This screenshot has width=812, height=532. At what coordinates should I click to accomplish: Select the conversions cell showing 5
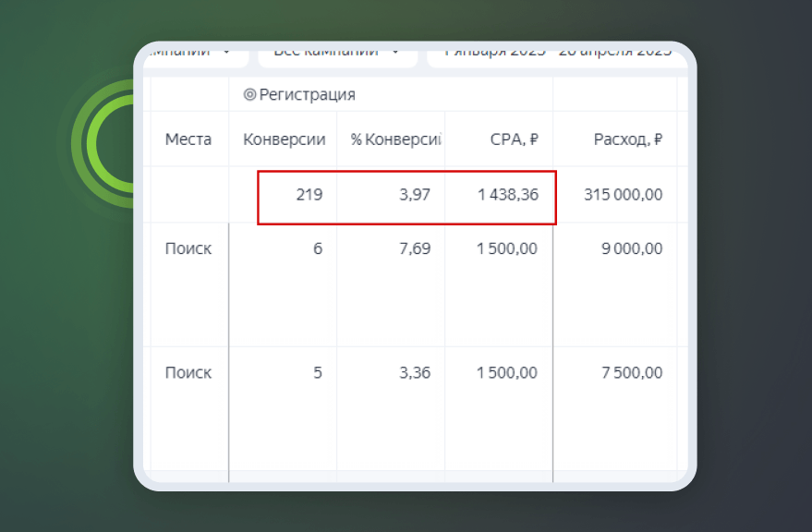tap(318, 373)
